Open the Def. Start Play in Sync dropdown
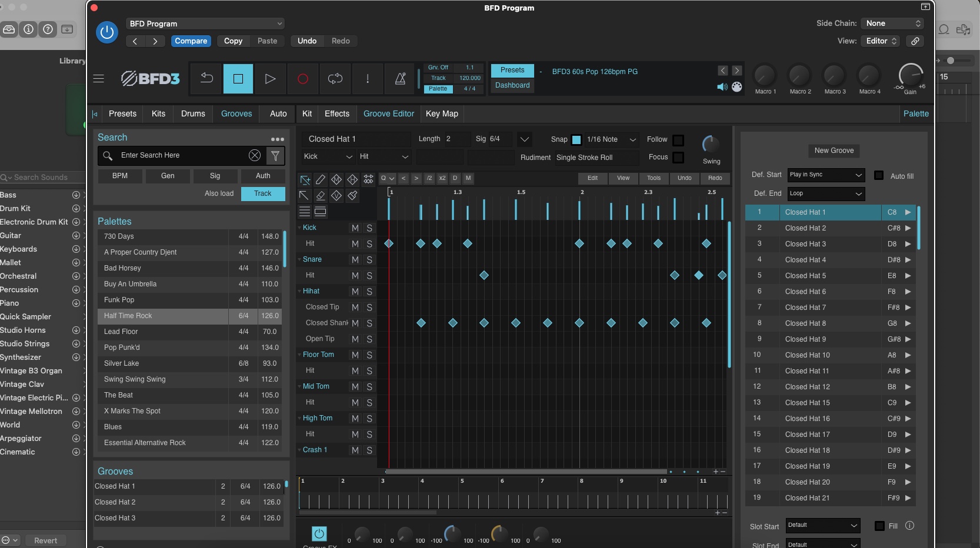Viewport: 980px width, 548px height. coord(826,175)
